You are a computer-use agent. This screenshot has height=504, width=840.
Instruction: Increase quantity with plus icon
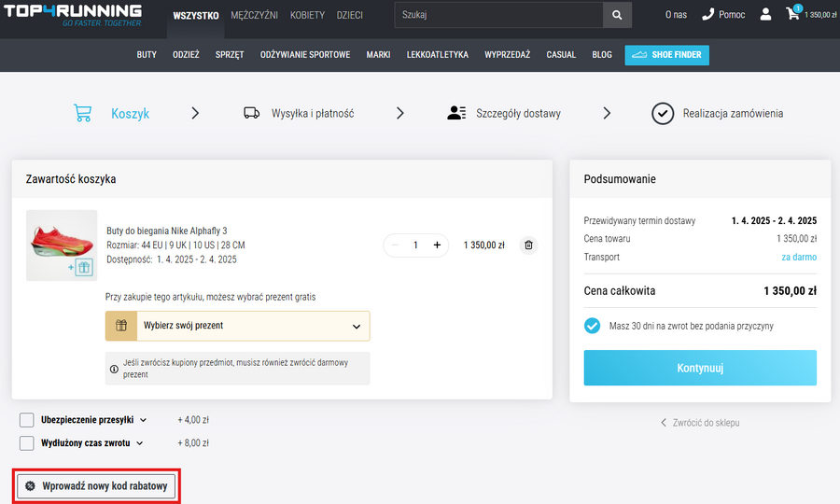point(437,245)
